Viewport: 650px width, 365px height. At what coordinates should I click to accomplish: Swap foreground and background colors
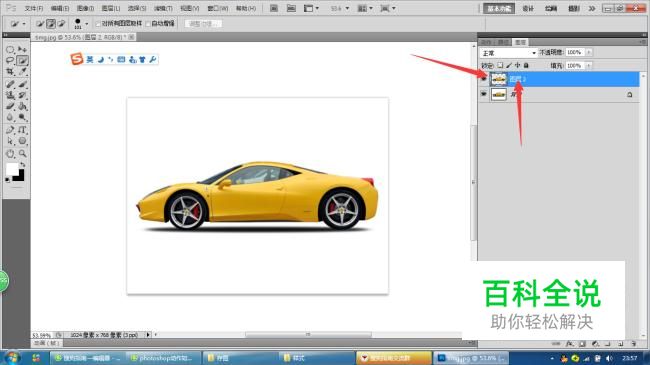click(23, 165)
